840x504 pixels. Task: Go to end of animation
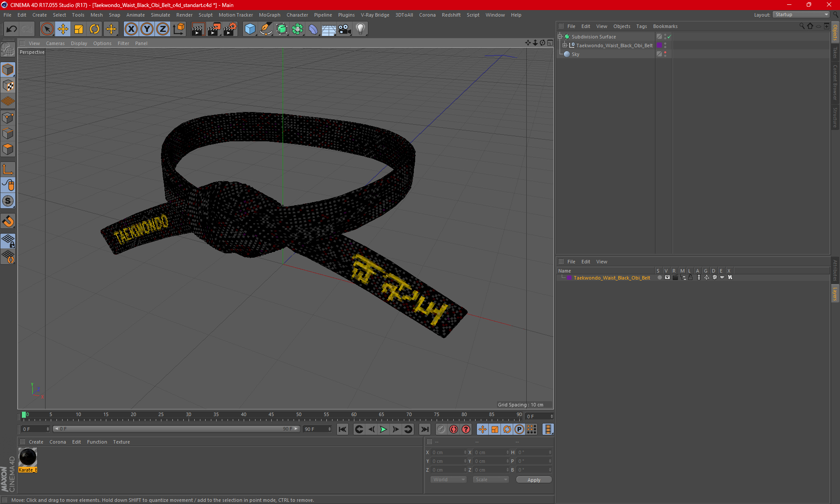point(424,430)
